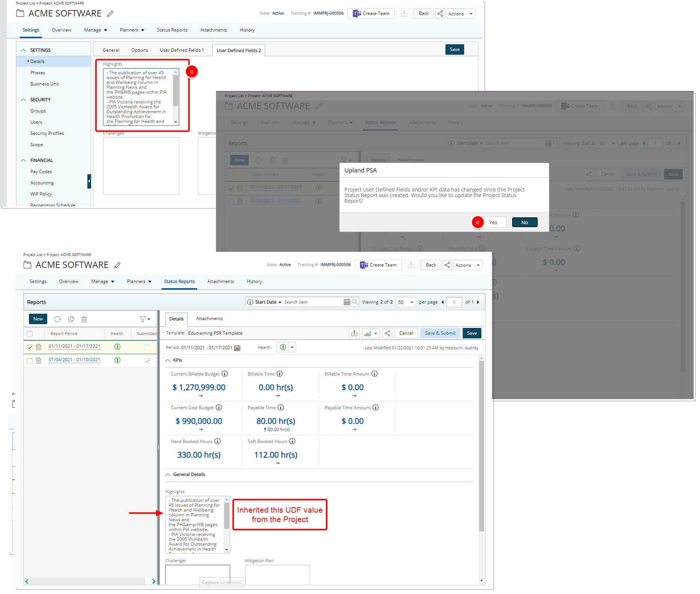Open History tab in bottom window
The image size is (700, 594).
tap(254, 281)
